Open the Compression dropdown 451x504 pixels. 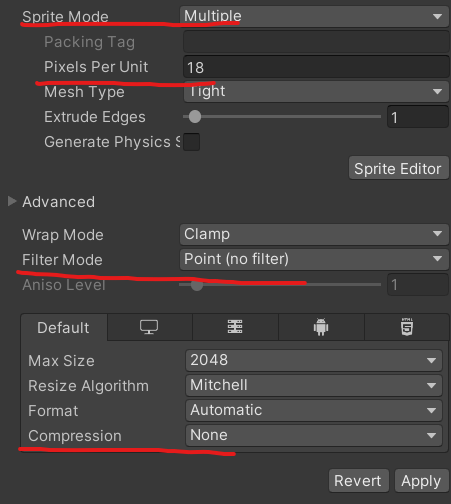click(314, 435)
